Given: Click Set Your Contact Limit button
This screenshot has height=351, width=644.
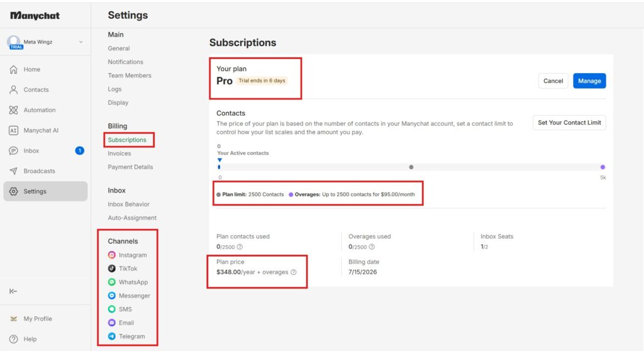Looking at the screenshot, I should tap(569, 123).
